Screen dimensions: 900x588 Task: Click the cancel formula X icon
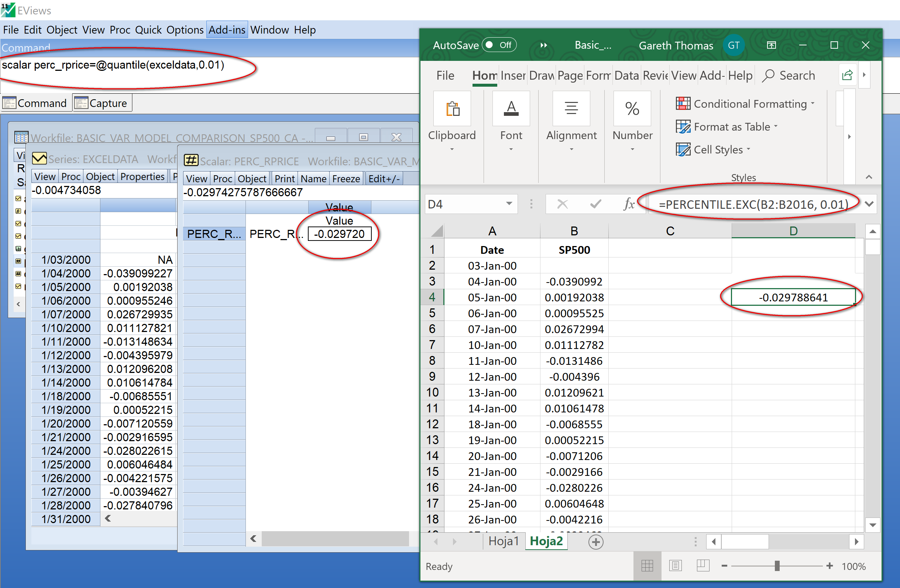562,204
